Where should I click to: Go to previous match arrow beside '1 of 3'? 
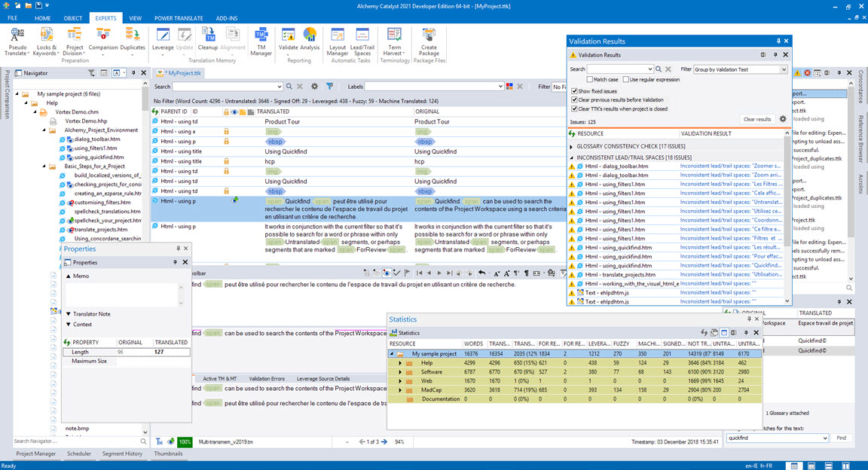[362, 442]
